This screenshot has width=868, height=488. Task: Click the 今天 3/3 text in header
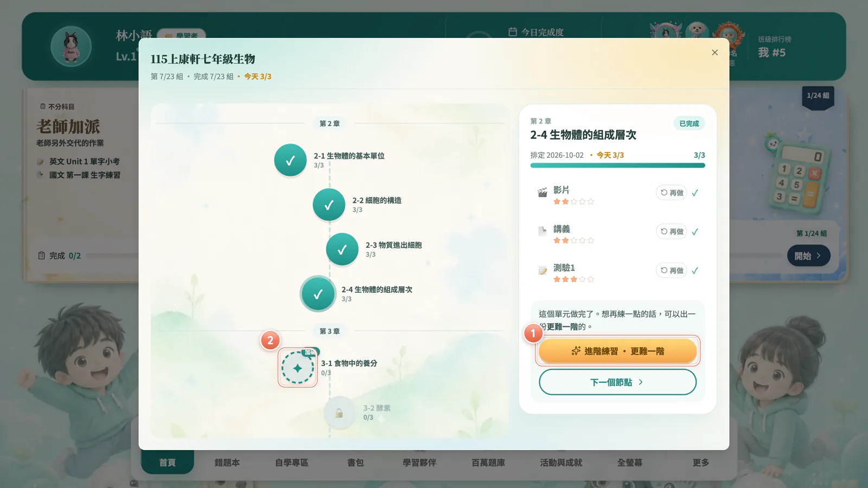click(258, 76)
